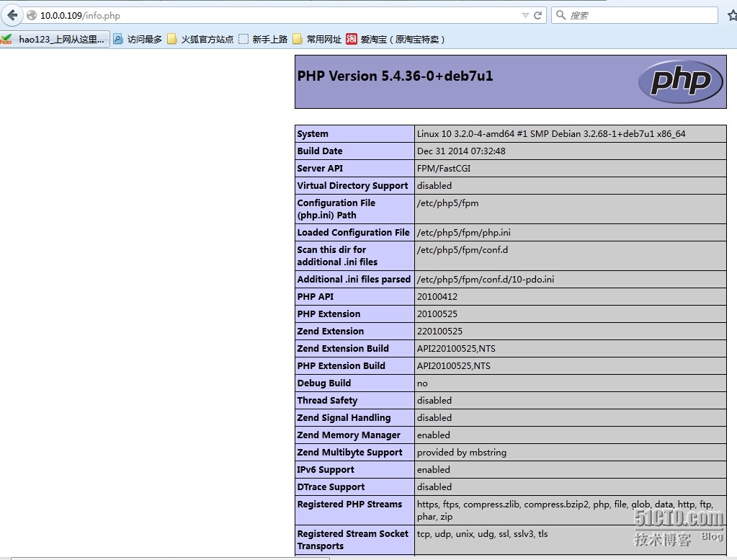Click the 访问最多 bookmark icon
Viewport: 737px width, 560px height.
(x=118, y=39)
